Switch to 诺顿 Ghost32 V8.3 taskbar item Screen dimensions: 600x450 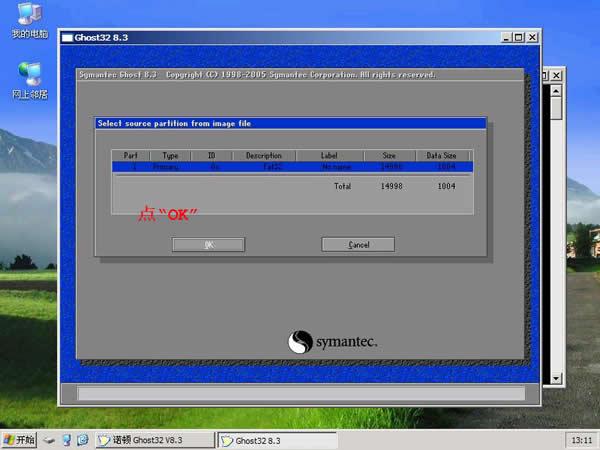(x=155, y=440)
